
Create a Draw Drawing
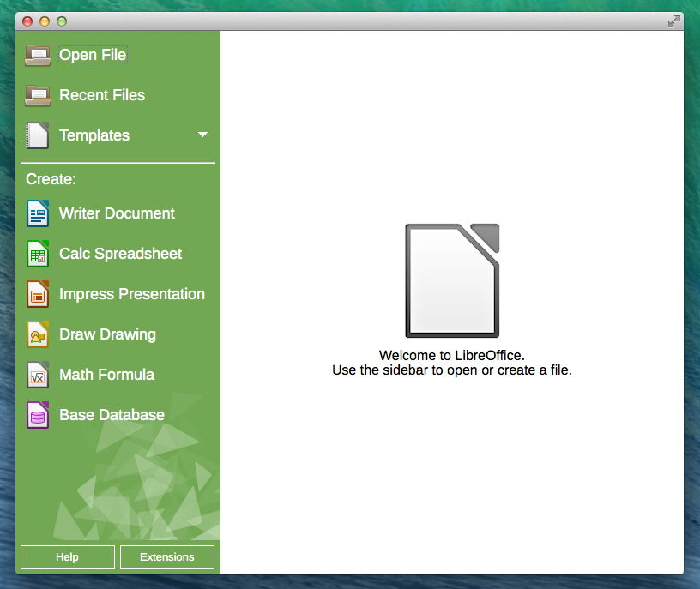click(x=106, y=334)
